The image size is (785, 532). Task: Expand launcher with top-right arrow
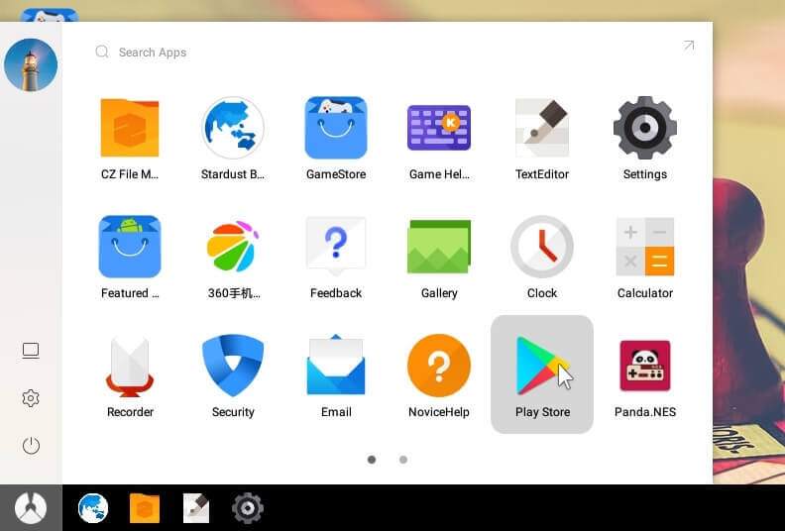coord(689,46)
